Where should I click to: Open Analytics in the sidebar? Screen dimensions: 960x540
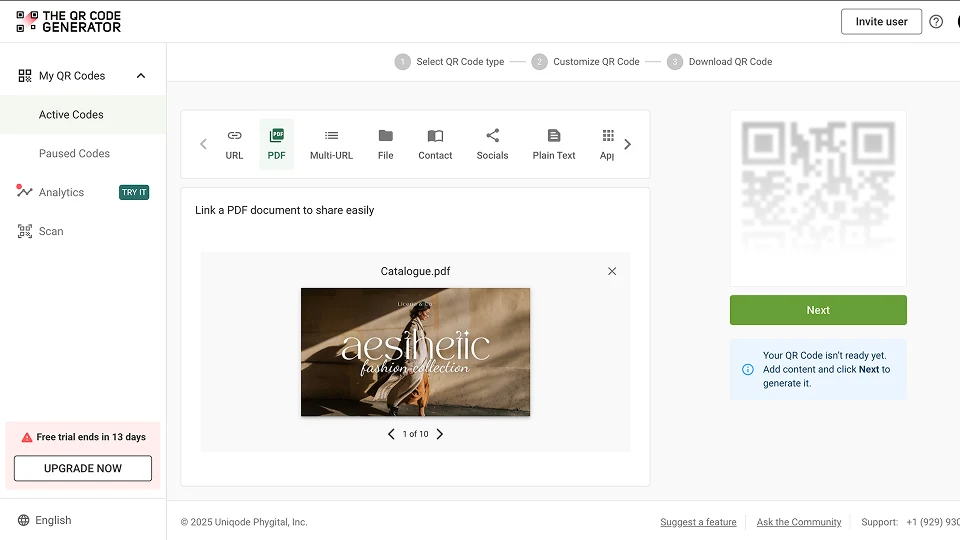(x=61, y=192)
